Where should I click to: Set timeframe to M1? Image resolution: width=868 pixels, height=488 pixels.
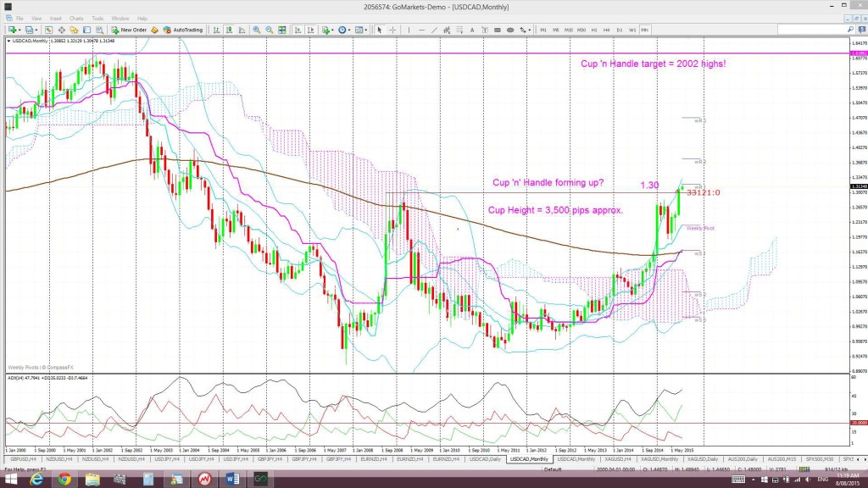click(x=543, y=30)
